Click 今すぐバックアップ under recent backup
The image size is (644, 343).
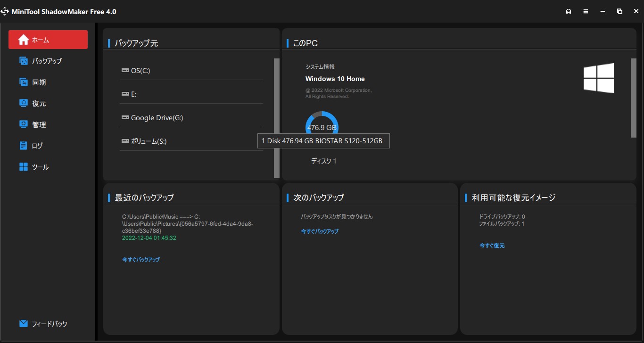click(141, 260)
